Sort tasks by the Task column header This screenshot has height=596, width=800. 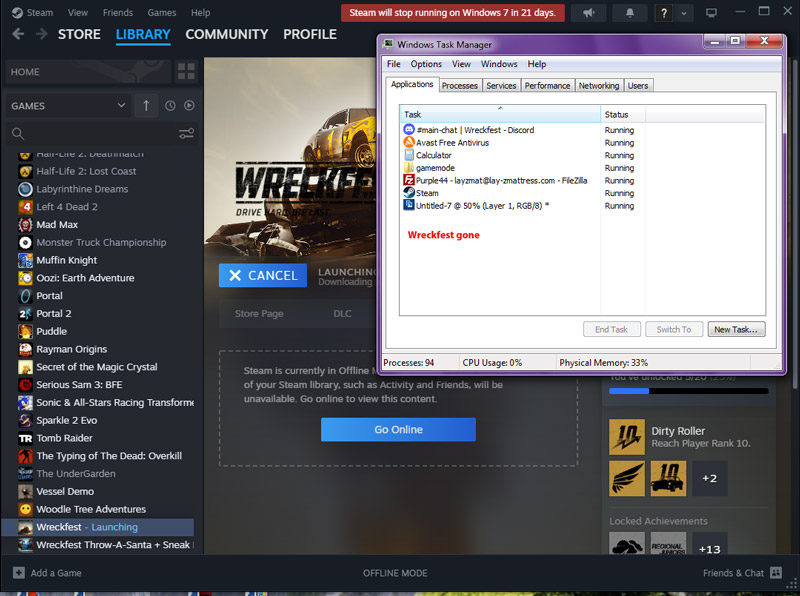tap(500, 114)
